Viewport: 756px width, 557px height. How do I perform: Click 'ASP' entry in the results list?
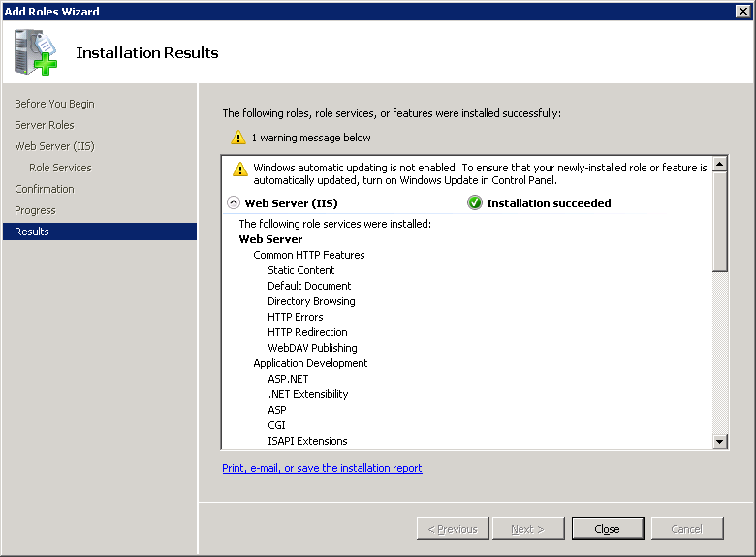[277, 410]
